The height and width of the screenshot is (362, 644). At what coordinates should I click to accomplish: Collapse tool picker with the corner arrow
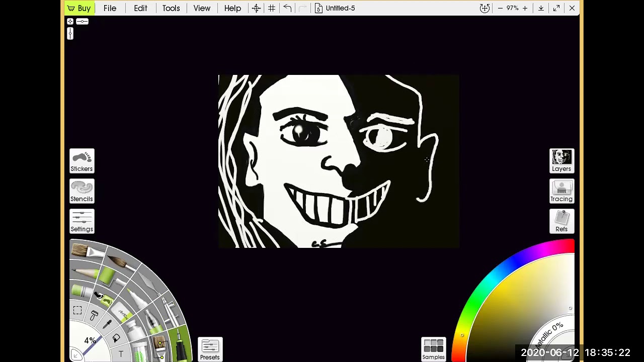(75, 355)
